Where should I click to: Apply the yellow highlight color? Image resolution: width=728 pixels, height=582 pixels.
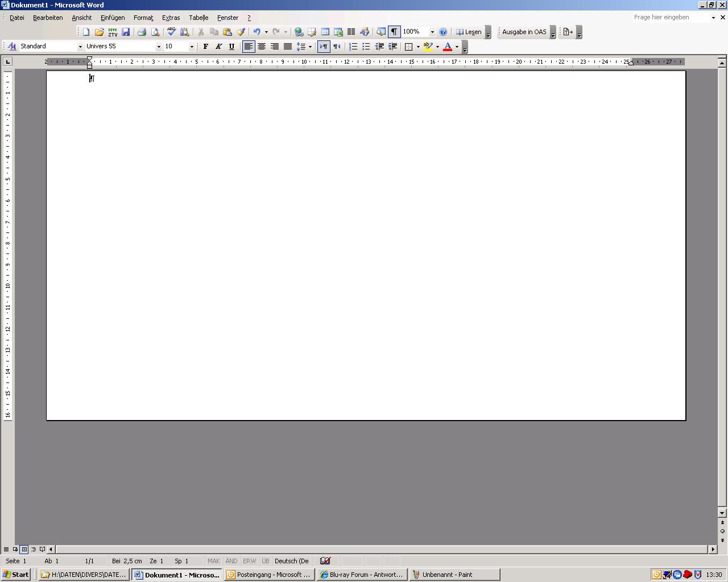click(428, 47)
